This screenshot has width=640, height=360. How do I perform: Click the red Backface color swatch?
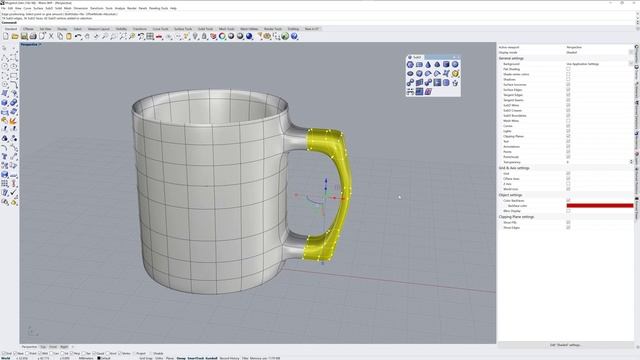[600, 206]
